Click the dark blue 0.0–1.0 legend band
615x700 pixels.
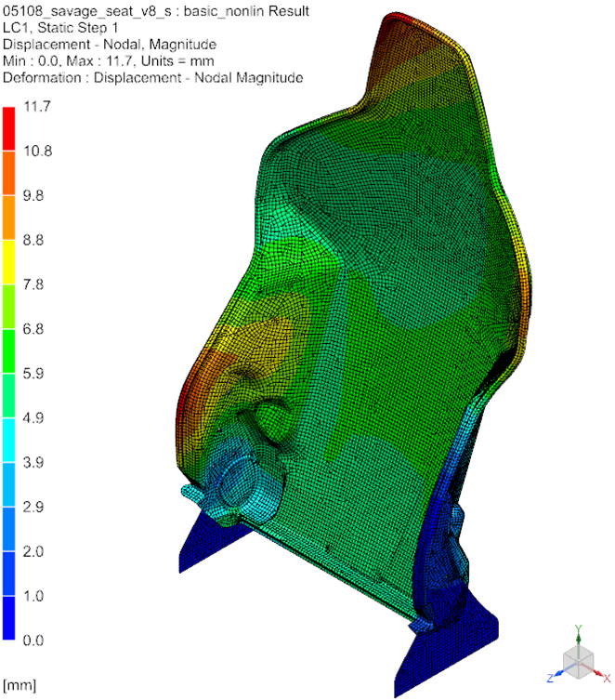click(9, 618)
